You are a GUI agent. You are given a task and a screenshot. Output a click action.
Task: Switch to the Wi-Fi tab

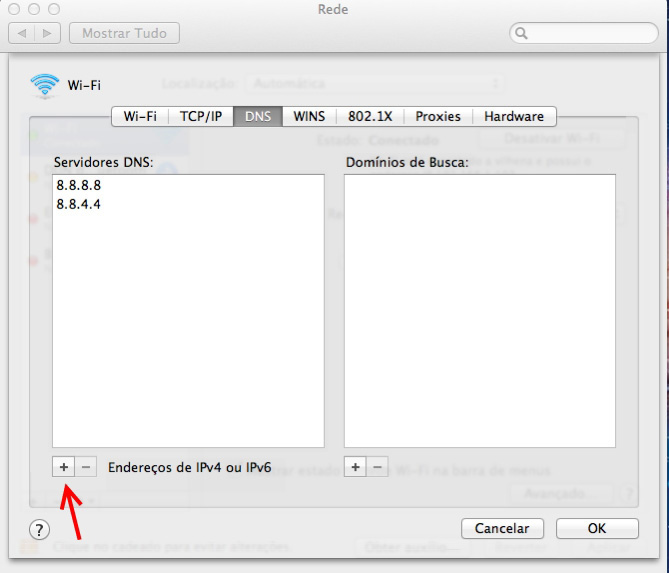(140, 116)
